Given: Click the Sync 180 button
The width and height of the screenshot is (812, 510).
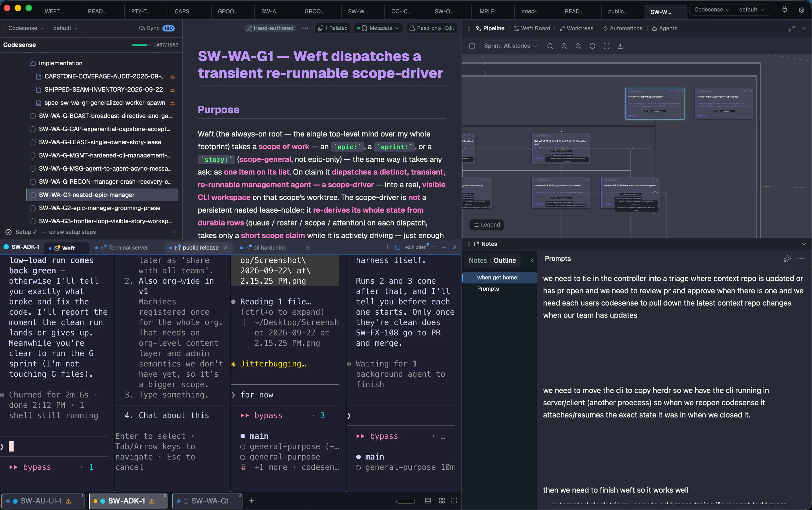Looking at the screenshot, I should 156,28.
